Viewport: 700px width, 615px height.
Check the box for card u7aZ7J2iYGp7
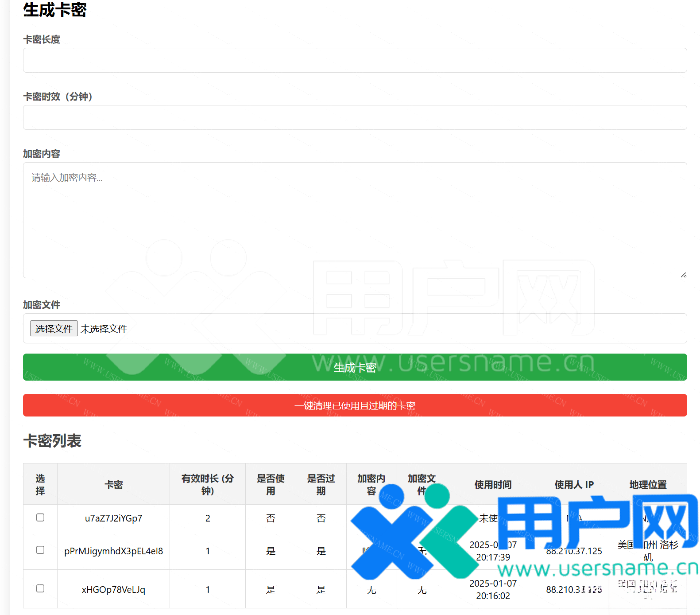pos(40,518)
